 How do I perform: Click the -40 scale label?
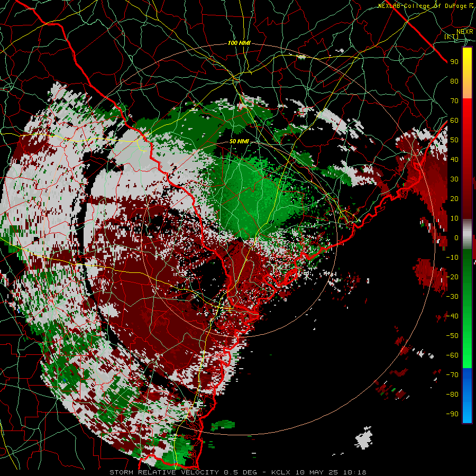tap(452, 316)
